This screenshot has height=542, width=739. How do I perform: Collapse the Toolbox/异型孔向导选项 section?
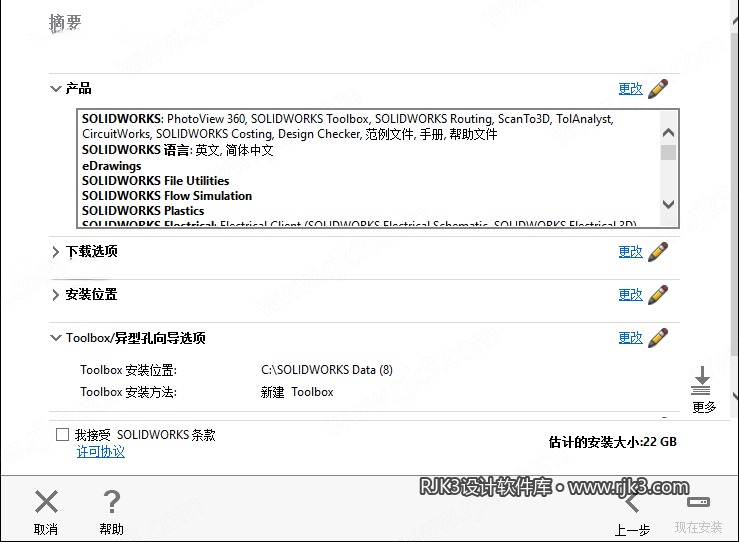(56, 338)
